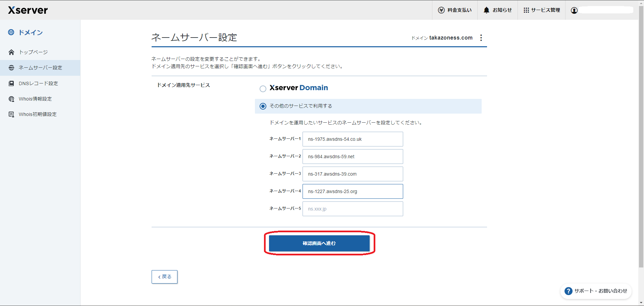Click the ネームサーバー1 input field
This screenshot has width=644, height=306.
[x=353, y=139]
